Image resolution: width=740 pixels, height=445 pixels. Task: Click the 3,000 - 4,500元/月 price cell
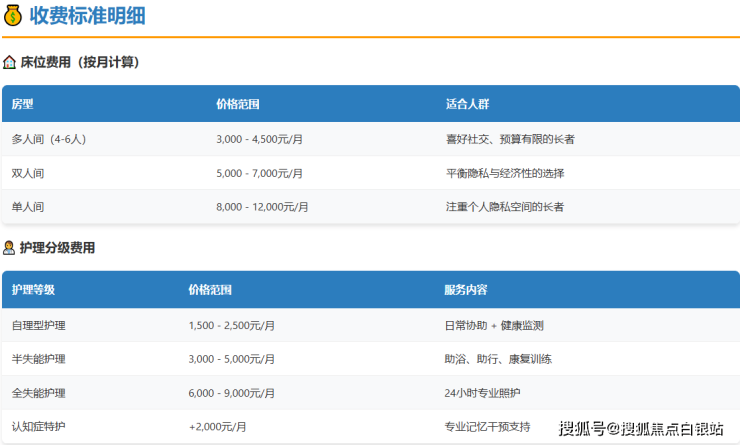[x=259, y=139]
